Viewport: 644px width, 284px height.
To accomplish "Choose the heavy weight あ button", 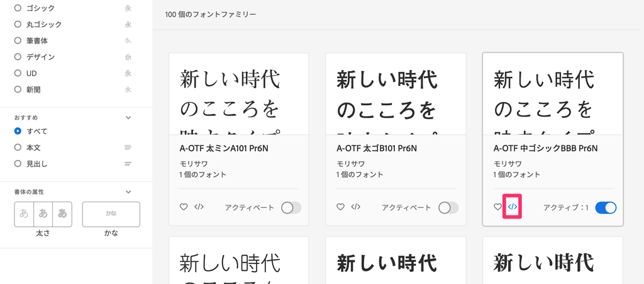I will coord(62,214).
